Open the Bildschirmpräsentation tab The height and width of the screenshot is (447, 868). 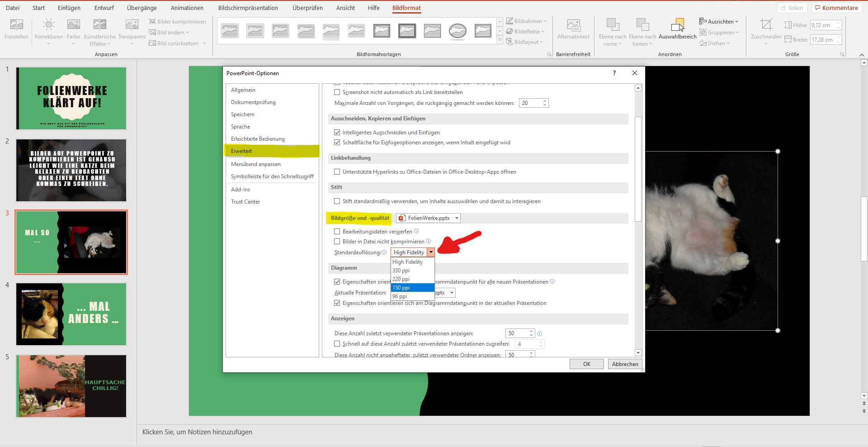248,8
